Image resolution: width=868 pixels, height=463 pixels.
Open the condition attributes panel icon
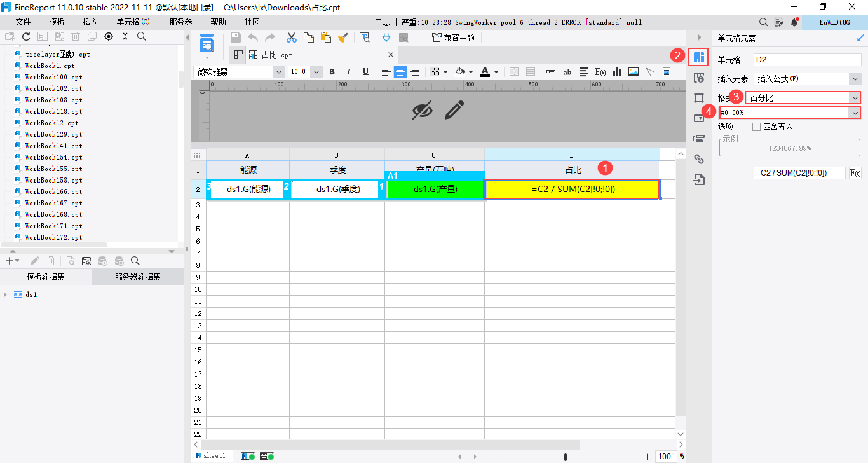pyautogui.click(x=699, y=139)
